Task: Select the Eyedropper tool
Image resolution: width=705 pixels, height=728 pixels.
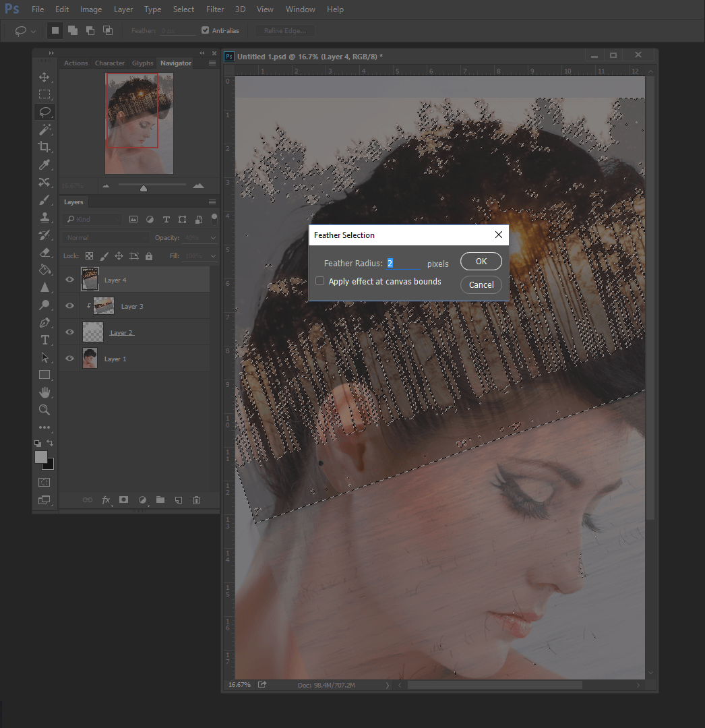Action: 44,164
